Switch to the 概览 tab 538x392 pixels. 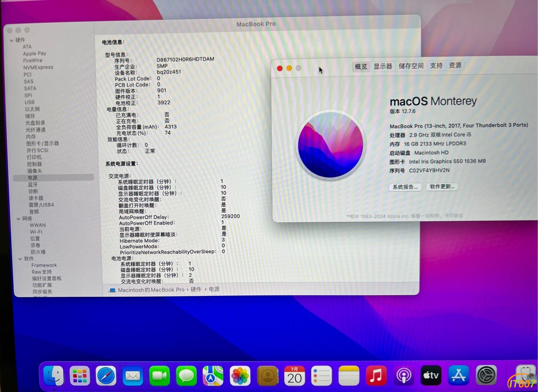click(361, 66)
